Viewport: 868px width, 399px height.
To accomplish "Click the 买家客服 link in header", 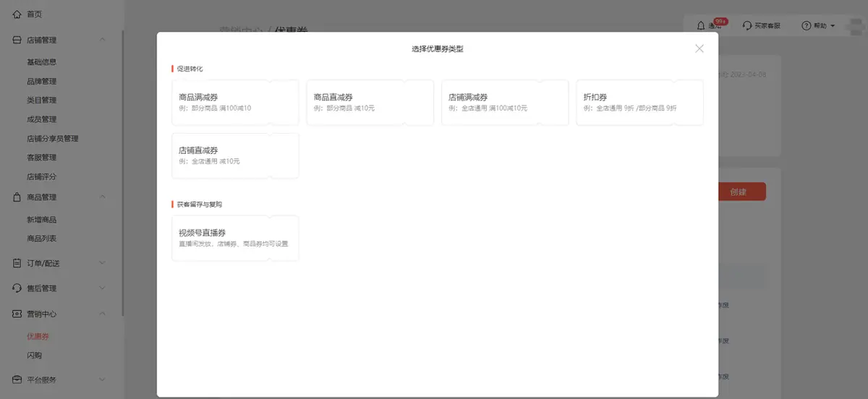I will click(767, 25).
